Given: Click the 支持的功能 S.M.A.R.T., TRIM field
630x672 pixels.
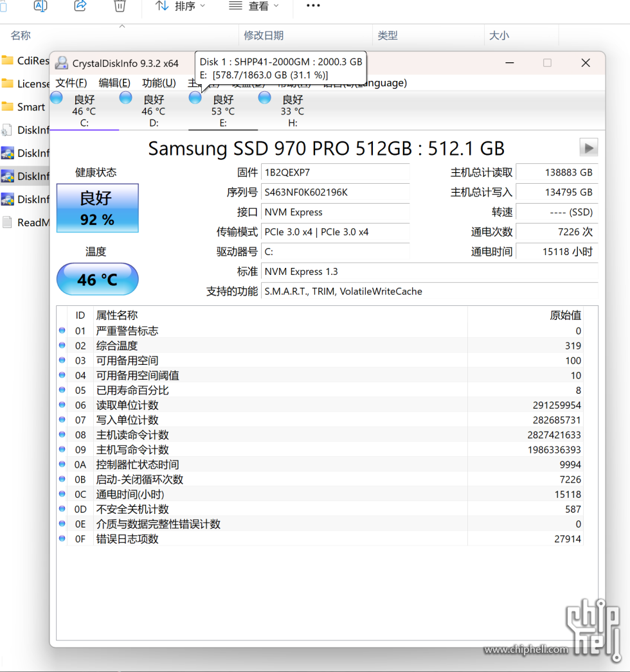Looking at the screenshot, I should click(x=429, y=292).
